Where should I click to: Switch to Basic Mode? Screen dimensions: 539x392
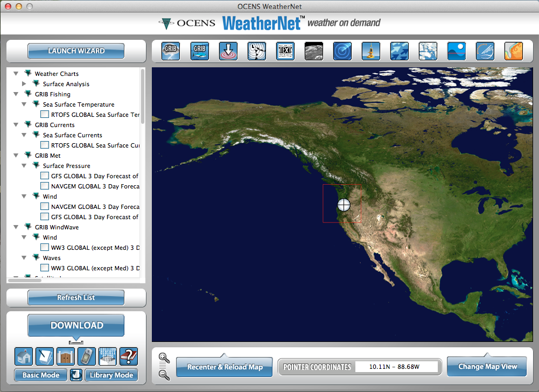pos(41,375)
